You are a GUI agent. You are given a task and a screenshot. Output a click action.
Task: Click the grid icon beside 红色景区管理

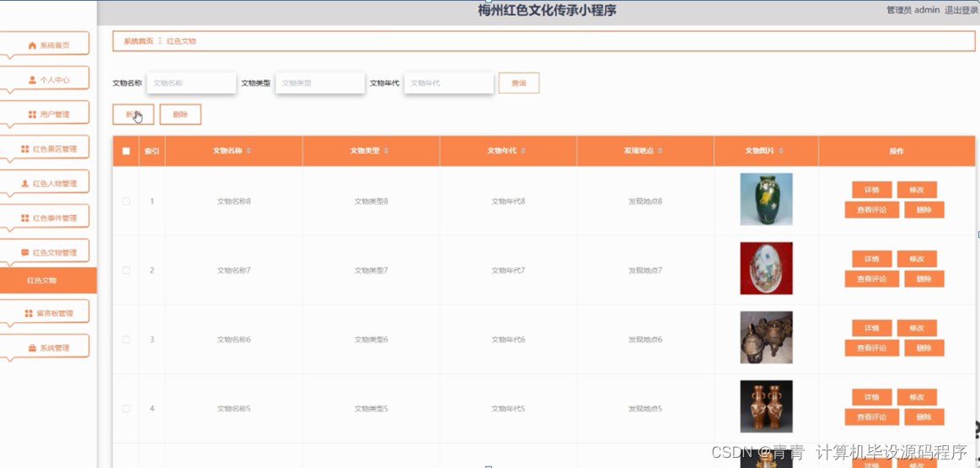coord(25,149)
